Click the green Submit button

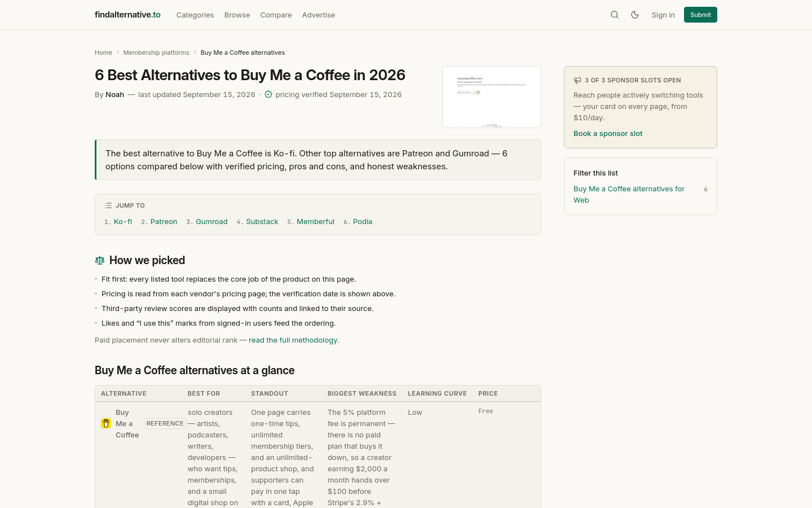(x=700, y=15)
